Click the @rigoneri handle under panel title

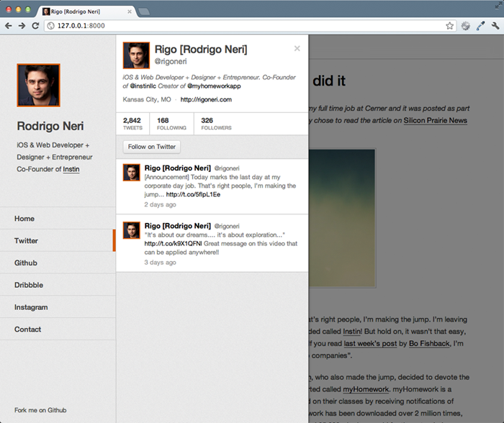pos(171,61)
